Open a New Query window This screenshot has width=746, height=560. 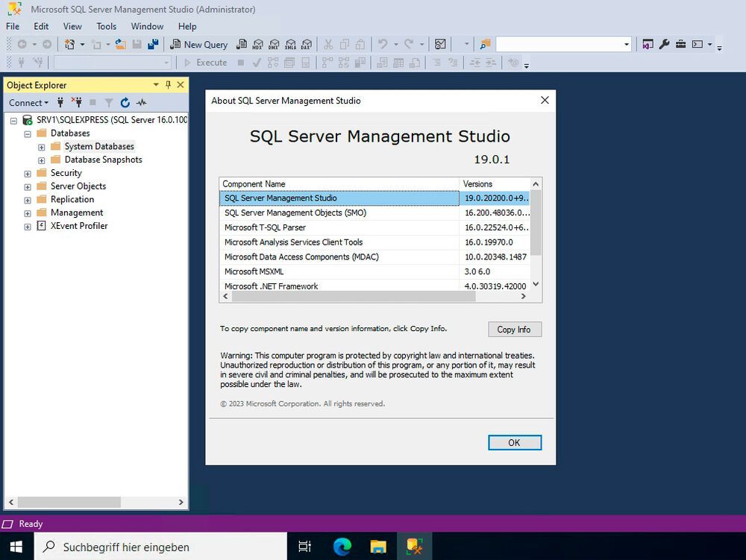(199, 44)
